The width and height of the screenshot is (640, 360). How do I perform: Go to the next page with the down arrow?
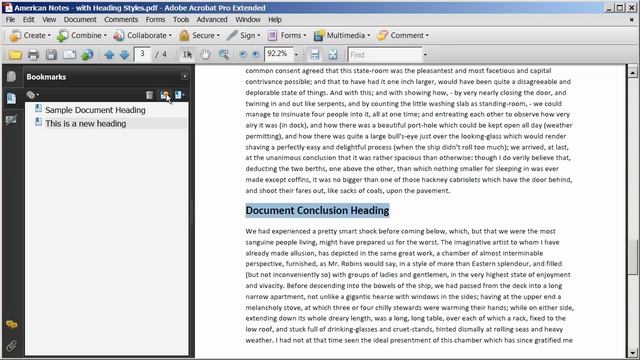(124, 55)
